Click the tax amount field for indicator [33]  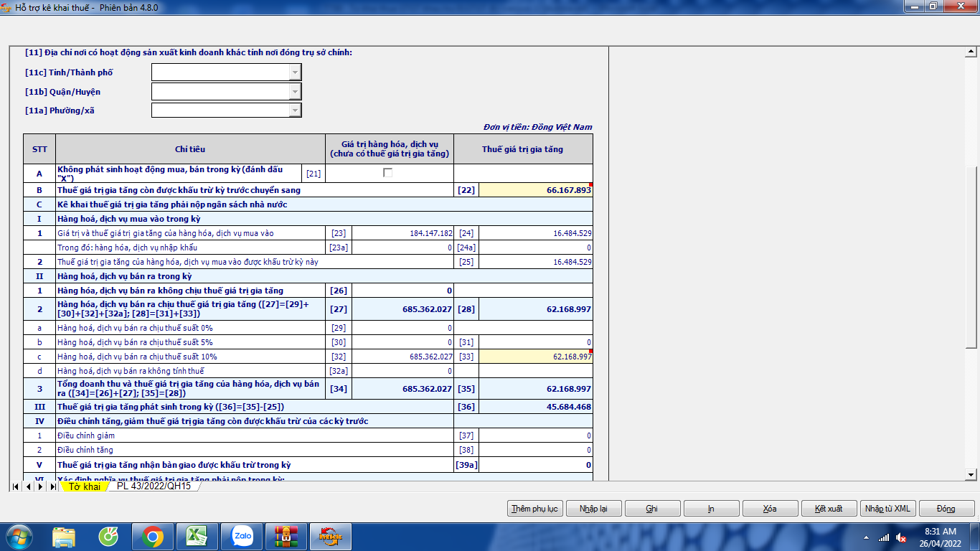pyautogui.click(x=535, y=357)
